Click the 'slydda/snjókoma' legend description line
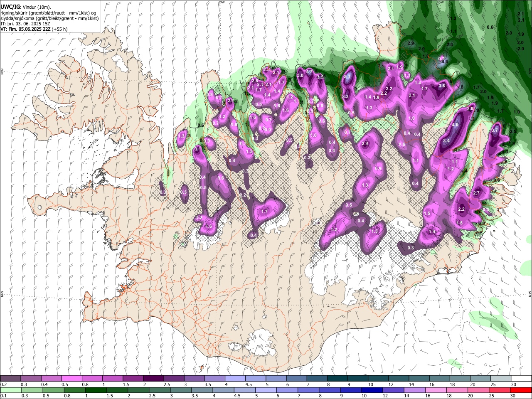 pos(49,18)
